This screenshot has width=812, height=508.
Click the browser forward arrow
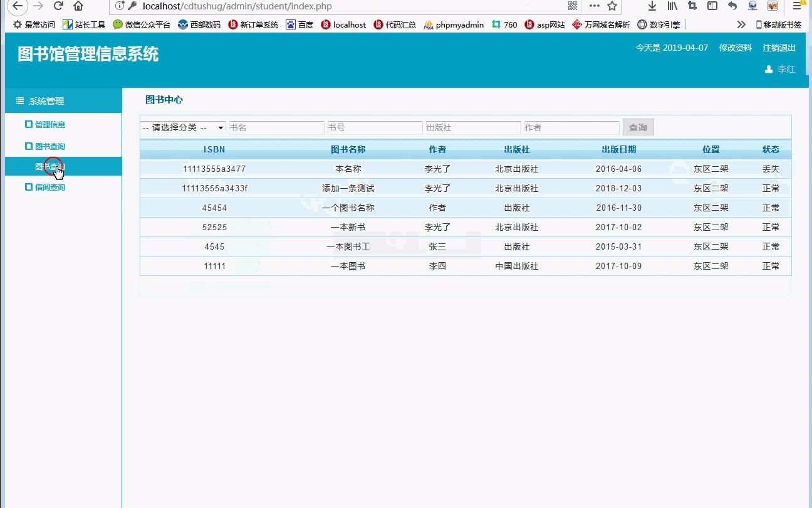pos(38,6)
